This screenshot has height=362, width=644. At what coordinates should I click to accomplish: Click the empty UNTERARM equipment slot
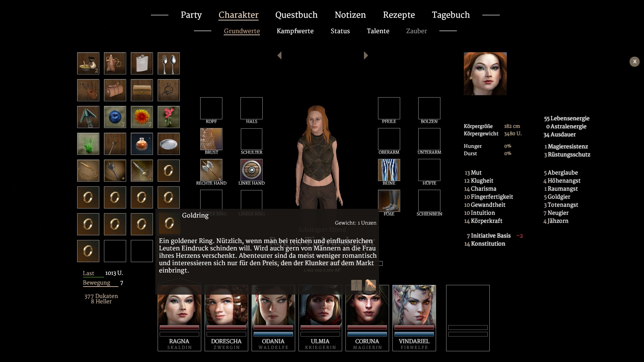pyautogui.click(x=429, y=139)
